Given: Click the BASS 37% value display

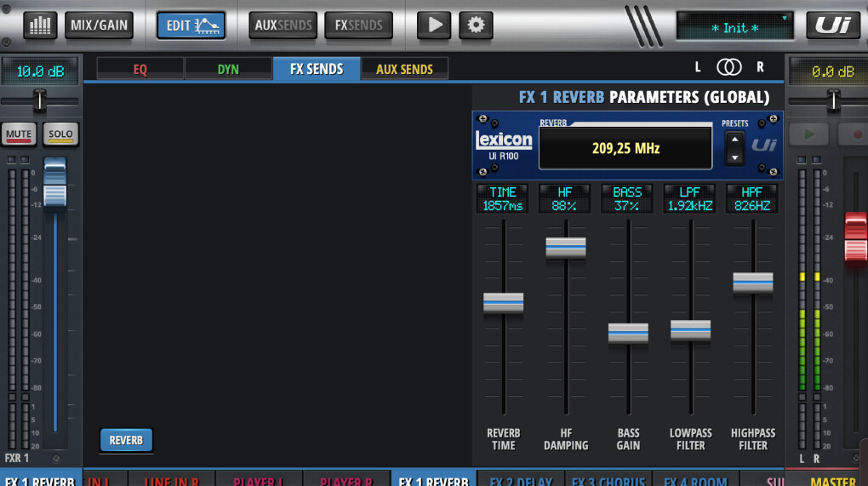Looking at the screenshot, I should pyautogui.click(x=627, y=198).
